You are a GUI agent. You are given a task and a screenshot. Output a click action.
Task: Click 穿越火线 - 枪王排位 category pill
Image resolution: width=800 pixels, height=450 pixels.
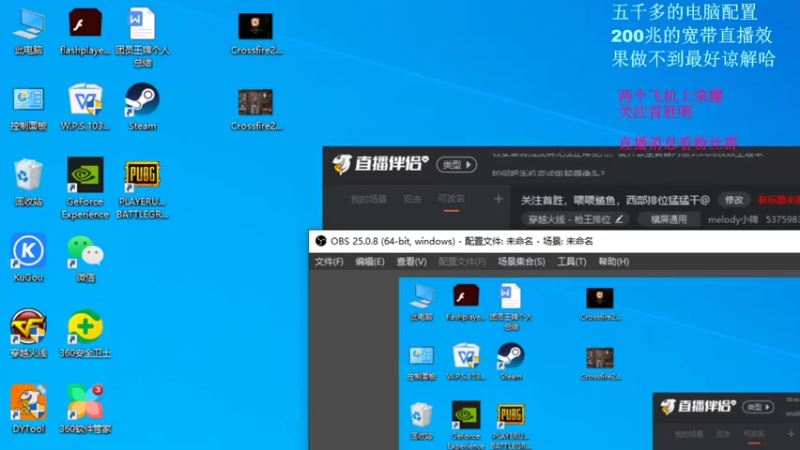point(576,219)
